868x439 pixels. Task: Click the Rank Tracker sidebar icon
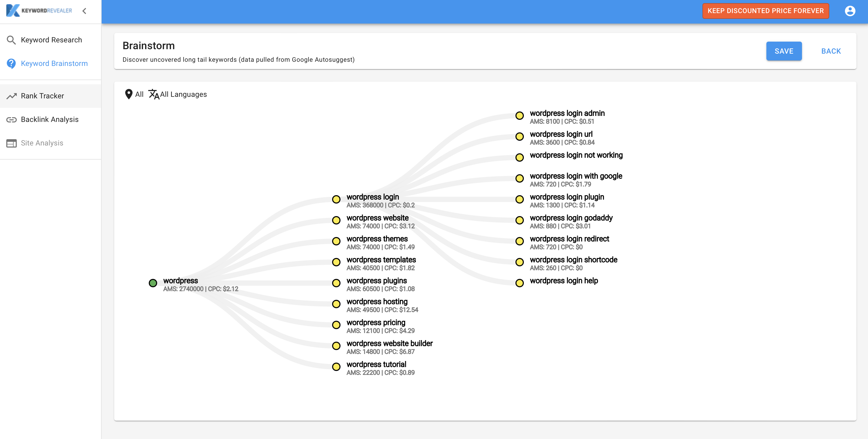(12, 96)
